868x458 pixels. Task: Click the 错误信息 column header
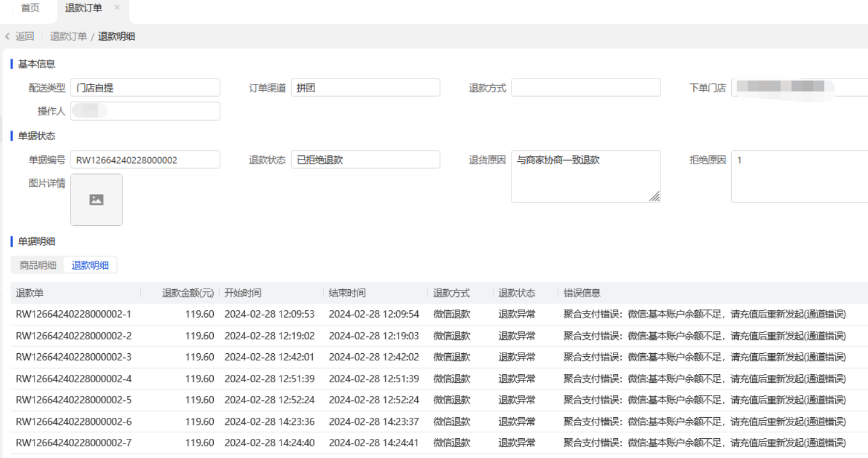pyautogui.click(x=583, y=293)
